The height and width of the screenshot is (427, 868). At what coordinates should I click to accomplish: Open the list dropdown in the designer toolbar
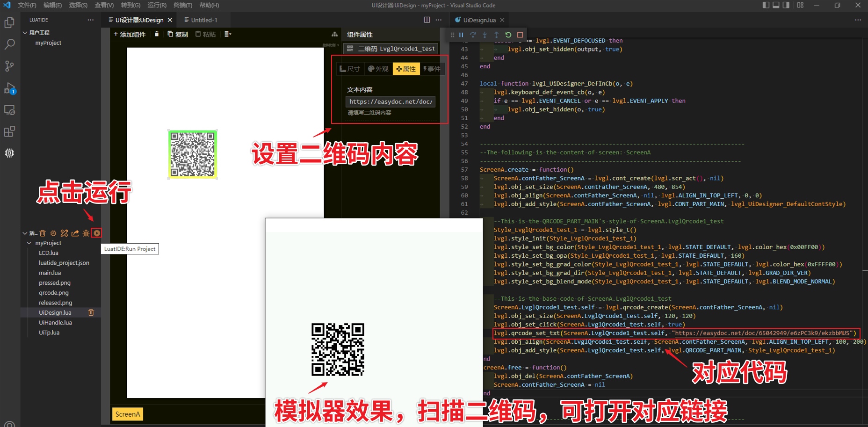[x=228, y=34]
